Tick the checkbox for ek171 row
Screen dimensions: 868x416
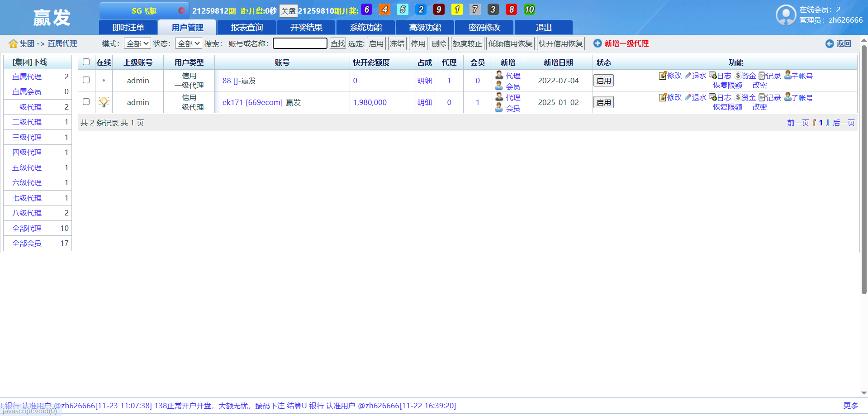[86, 102]
